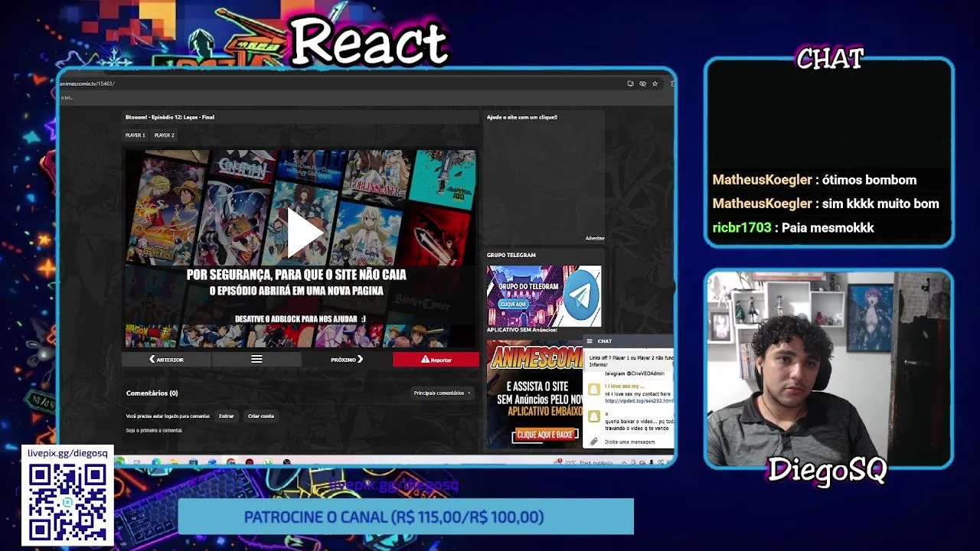Image resolution: width=980 pixels, height=551 pixels.
Task: Open the Grupo do Telegram banner
Action: tap(544, 296)
